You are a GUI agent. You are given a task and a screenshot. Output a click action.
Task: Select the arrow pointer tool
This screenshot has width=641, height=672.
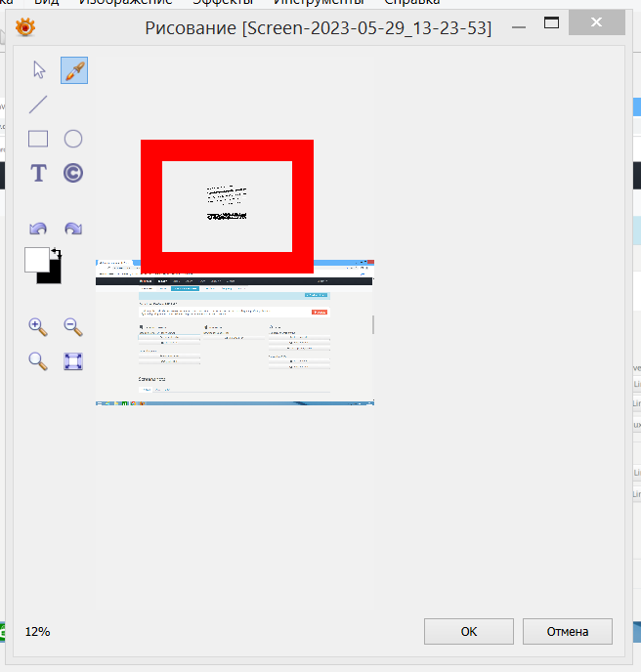(38, 70)
